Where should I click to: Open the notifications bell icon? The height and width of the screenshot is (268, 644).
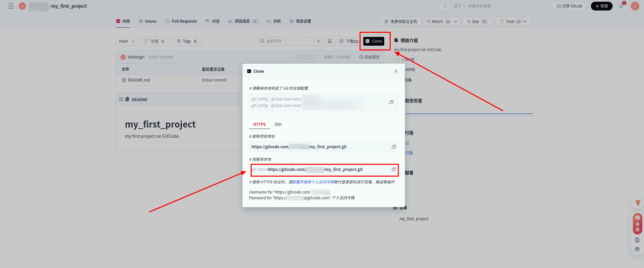621,6
